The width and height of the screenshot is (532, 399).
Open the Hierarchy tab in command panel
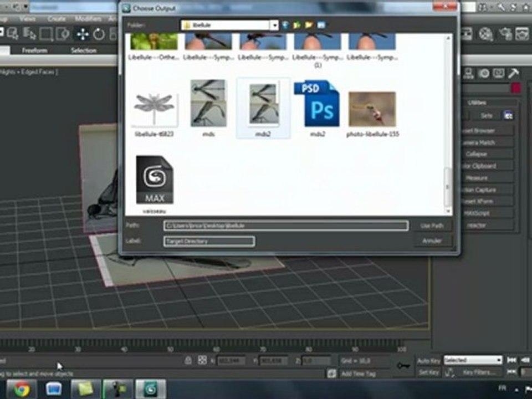pyautogui.click(x=469, y=73)
